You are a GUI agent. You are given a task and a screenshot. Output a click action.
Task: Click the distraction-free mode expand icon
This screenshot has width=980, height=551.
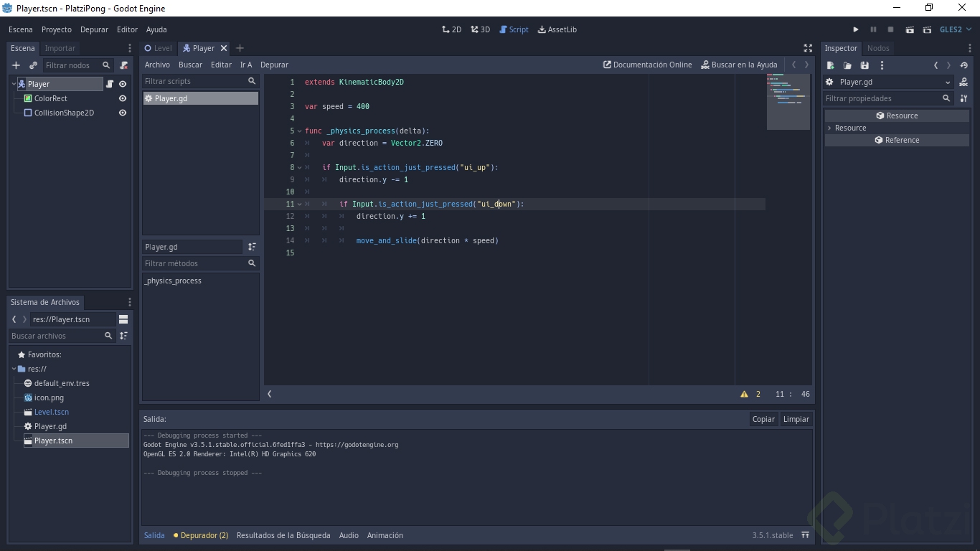[x=808, y=48]
